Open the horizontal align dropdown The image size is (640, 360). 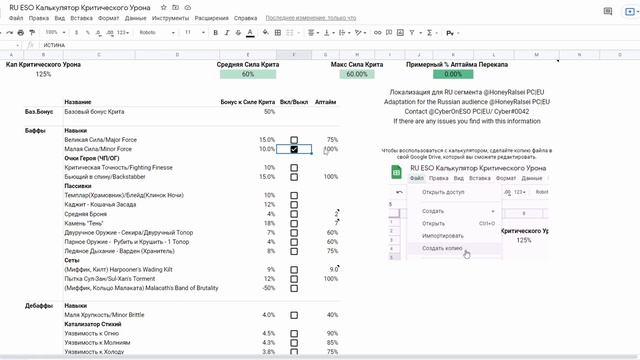(313, 33)
